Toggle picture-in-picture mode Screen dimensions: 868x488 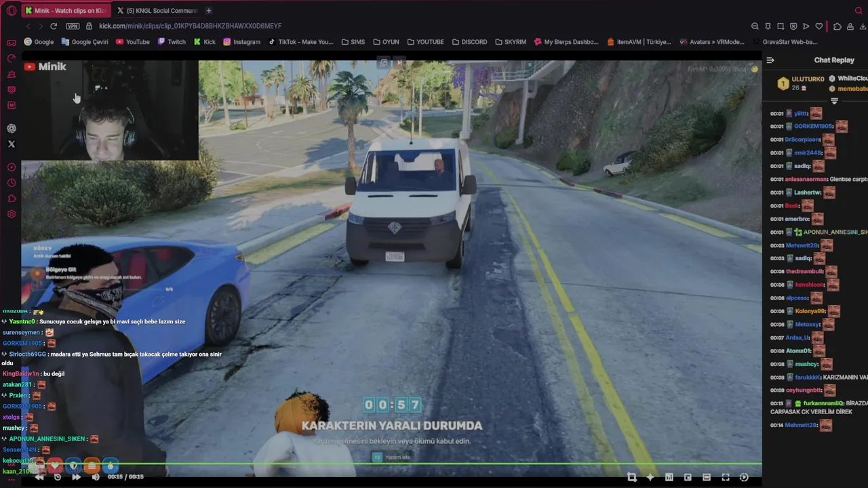688,477
